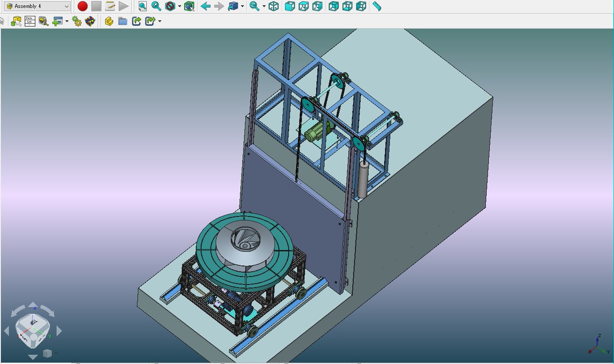Click the red rotate-constraint circle icon

coord(170,6)
